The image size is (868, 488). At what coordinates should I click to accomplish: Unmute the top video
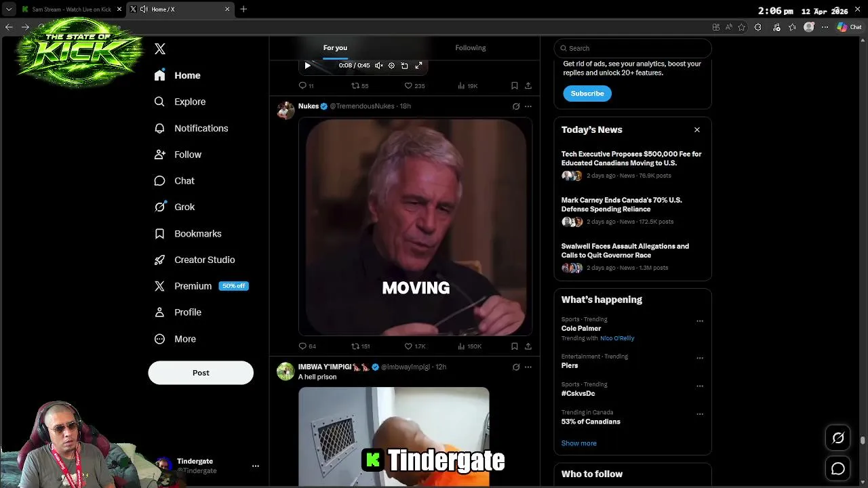(378, 66)
